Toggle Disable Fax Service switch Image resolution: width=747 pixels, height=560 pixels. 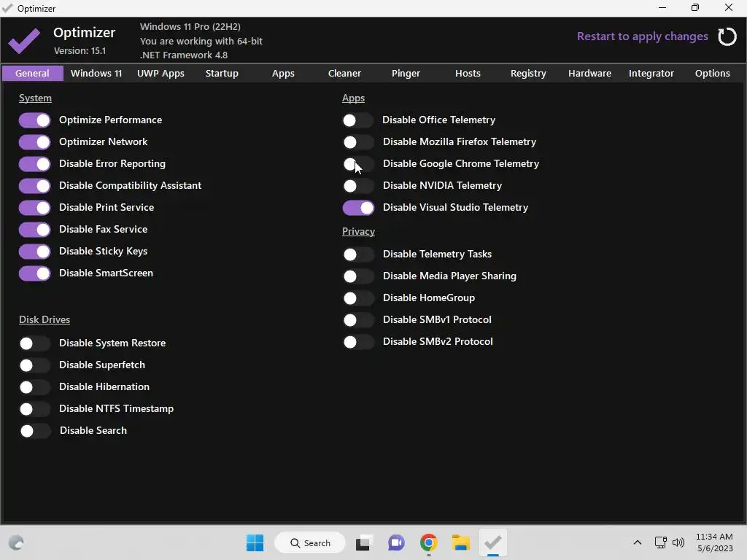pyautogui.click(x=35, y=230)
